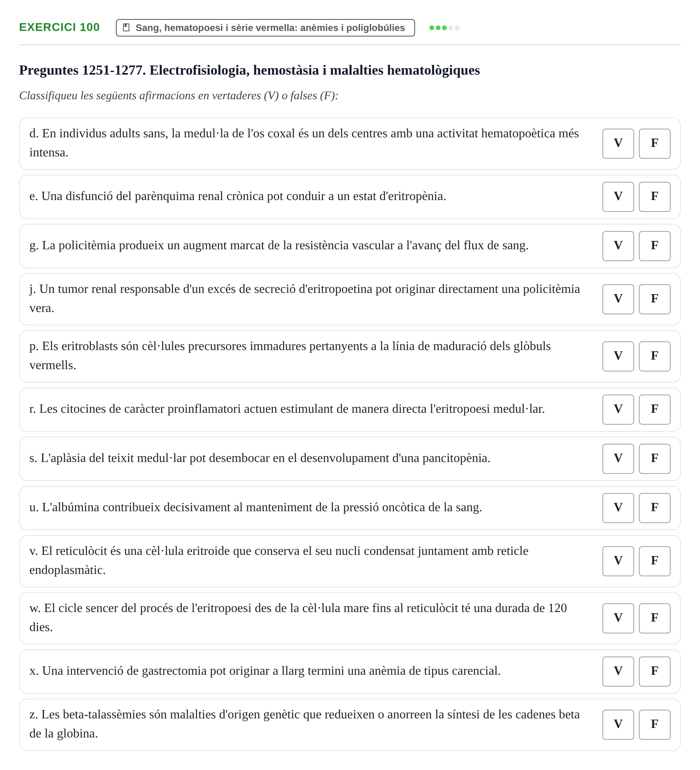Click the Preguntes 1251-1277 section title

[x=249, y=70]
